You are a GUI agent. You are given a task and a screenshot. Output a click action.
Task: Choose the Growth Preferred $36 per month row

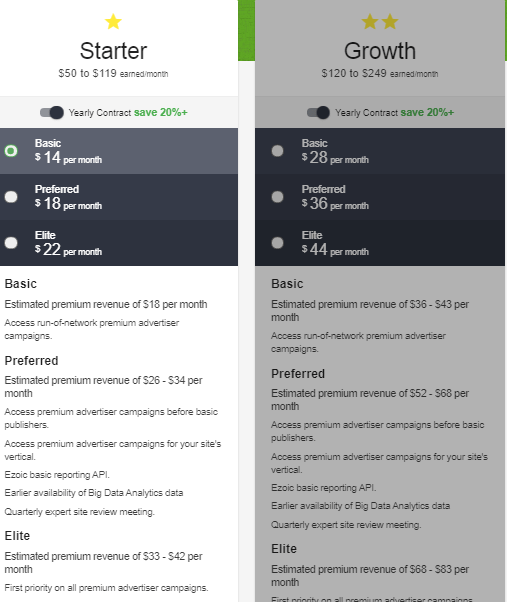[x=380, y=197]
